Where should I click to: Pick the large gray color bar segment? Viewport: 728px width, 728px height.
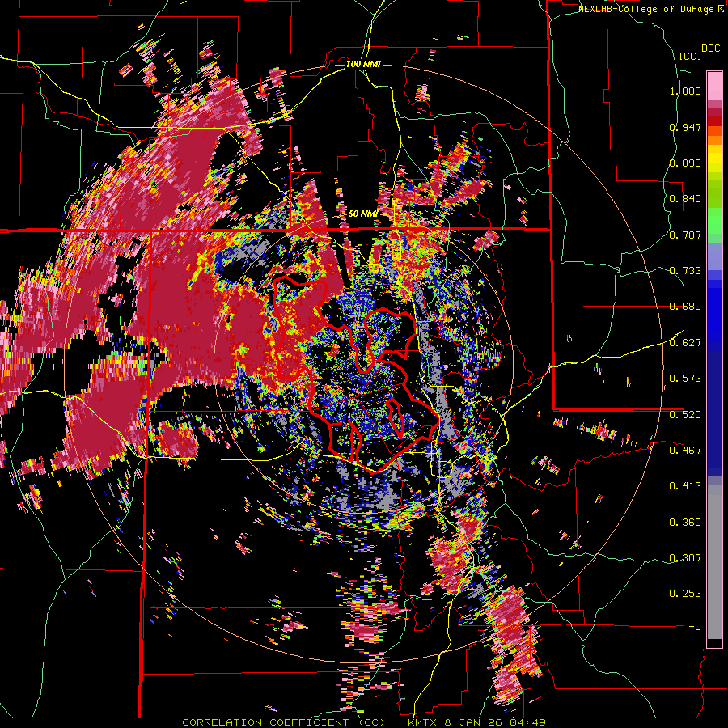click(x=714, y=562)
